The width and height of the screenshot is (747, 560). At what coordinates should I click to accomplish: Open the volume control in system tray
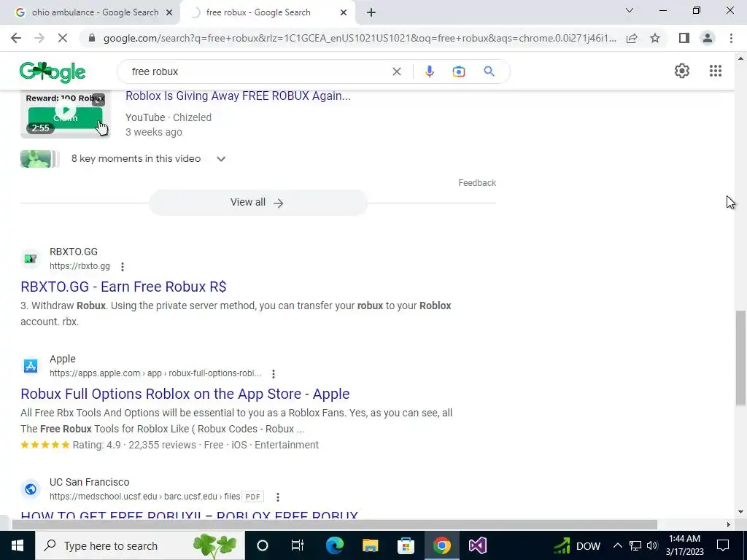(x=652, y=545)
